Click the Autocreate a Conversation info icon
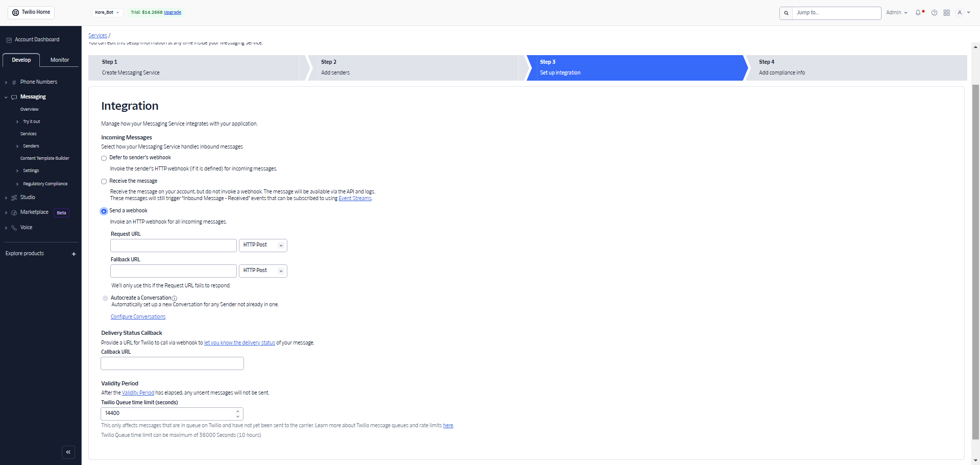980x465 pixels. pos(175,298)
